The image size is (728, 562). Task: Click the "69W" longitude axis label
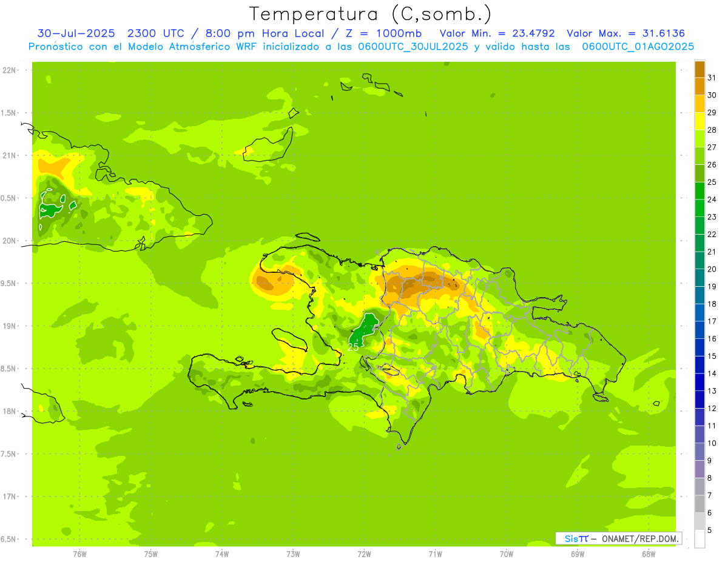click(x=578, y=554)
